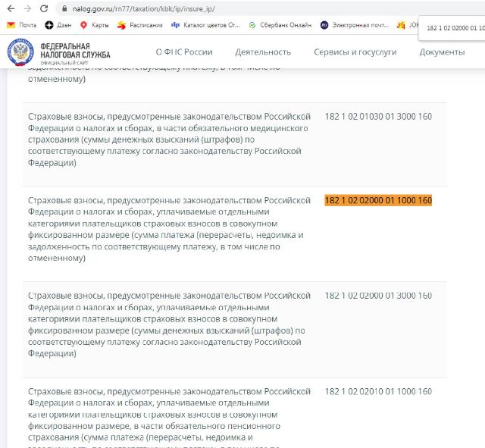Open Сбербанк Онлайн bookmark
Image resolution: width=485 pixels, height=448 pixels.
(x=280, y=25)
